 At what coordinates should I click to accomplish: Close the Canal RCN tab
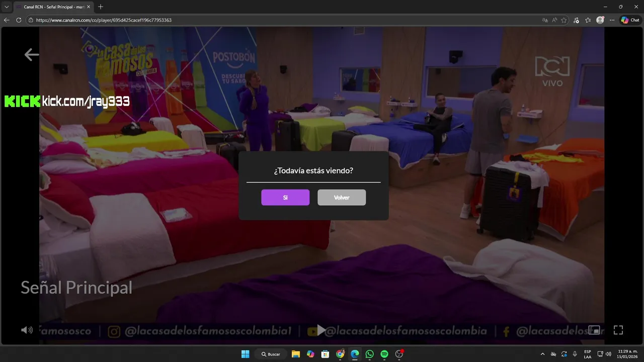[89, 7]
